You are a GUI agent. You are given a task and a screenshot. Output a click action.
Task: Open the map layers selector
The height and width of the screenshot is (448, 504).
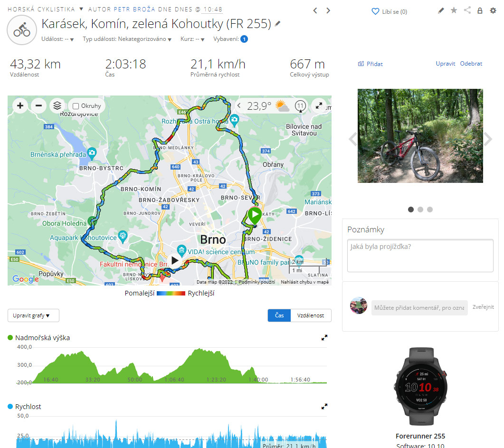[57, 105]
